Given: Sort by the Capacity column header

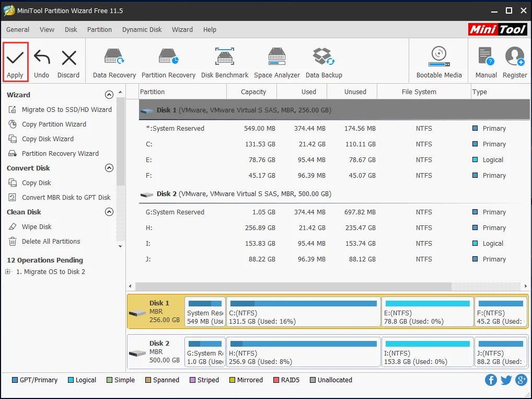Looking at the screenshot, I should (x=253, y=92).
